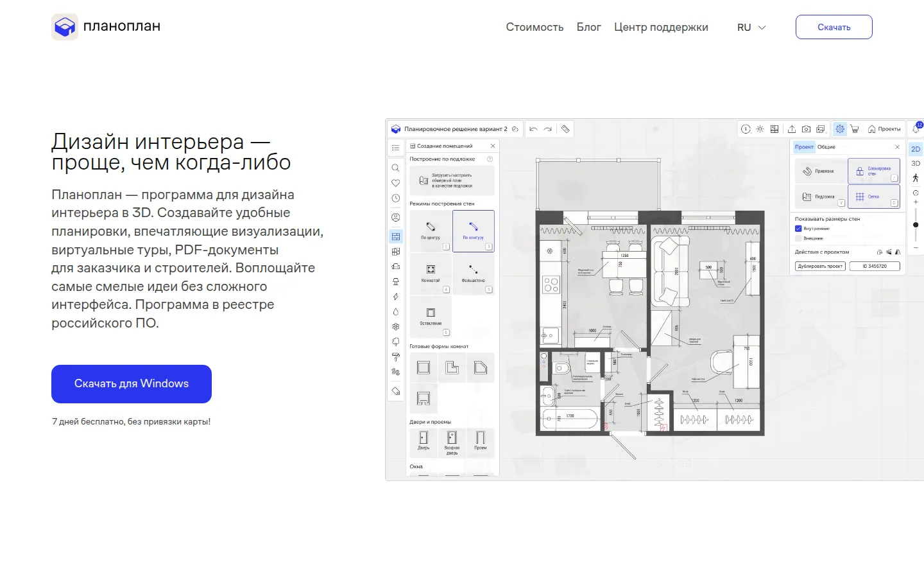924x578 pixels.
Task: Select the brick wall construction icon
Action: (x=396, y=236)
